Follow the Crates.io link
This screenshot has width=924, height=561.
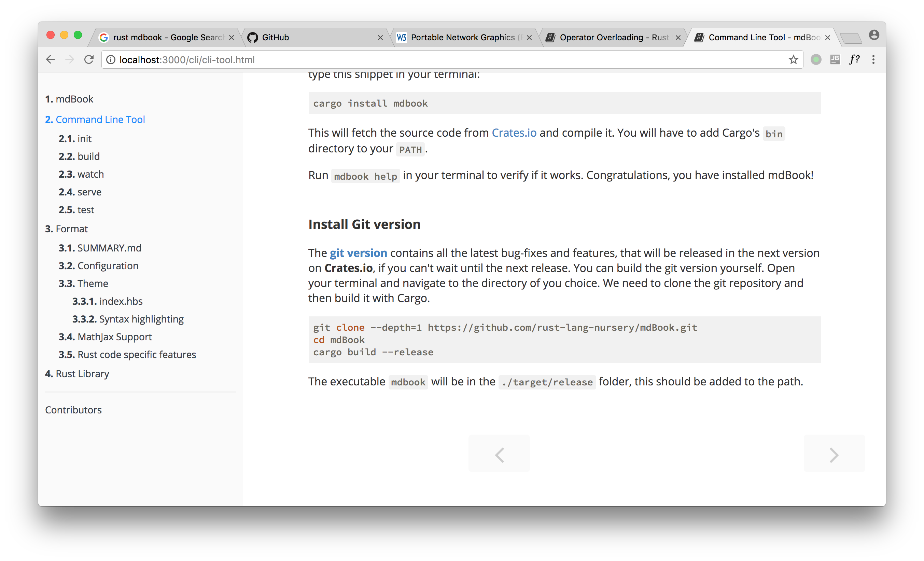514,133
